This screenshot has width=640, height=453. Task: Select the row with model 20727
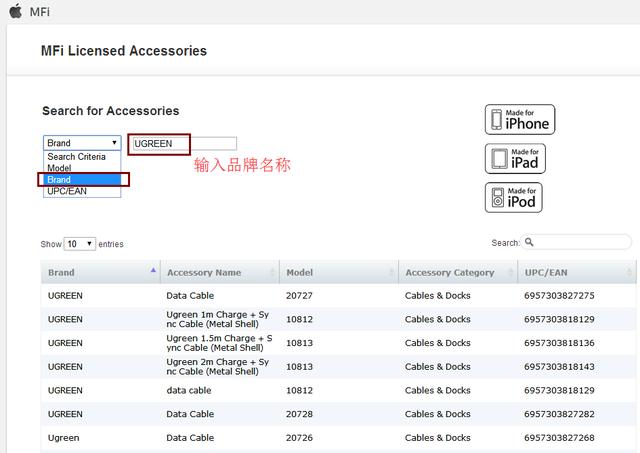point(300,296)
